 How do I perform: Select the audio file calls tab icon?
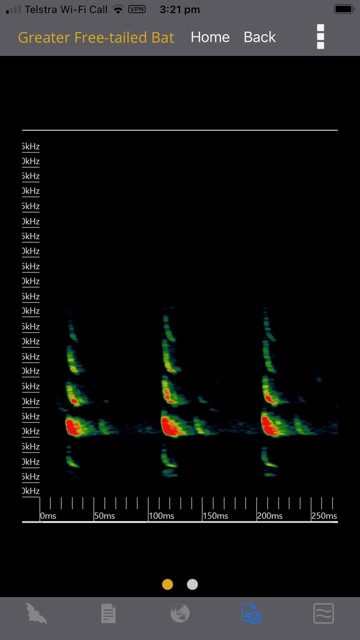tap(251, 613)
